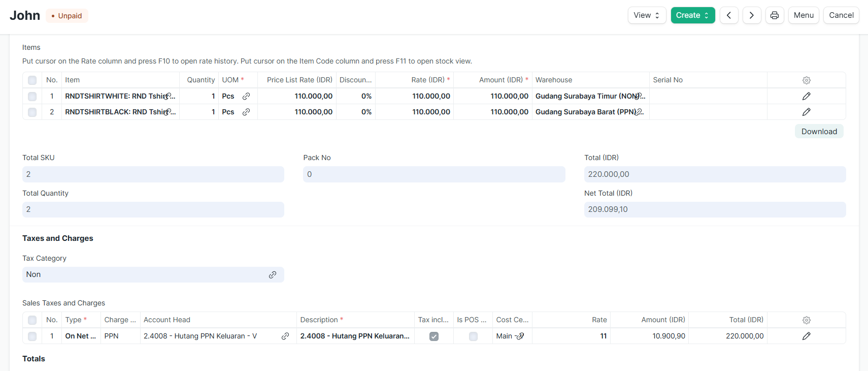The width and height of the screenshot is (868, 371).
Task: Click the tax Rate cell showing 11
Action: [x=571, y=336]
